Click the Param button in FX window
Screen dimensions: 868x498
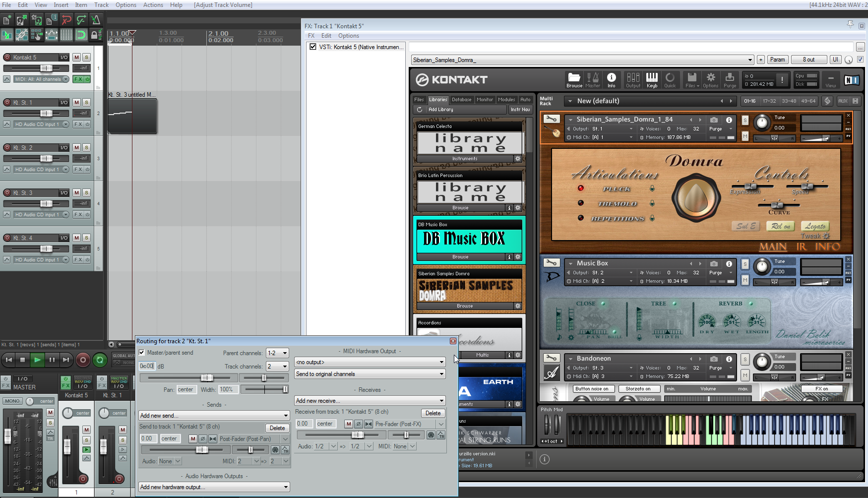point(777,60)
